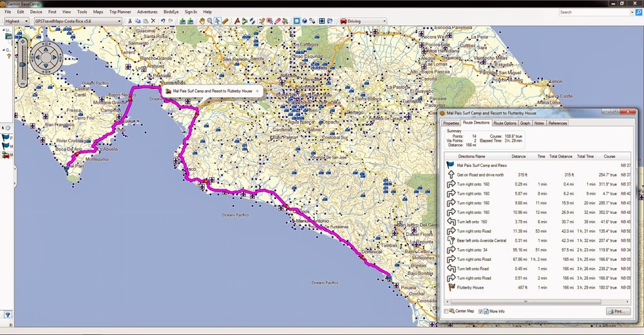Screen dimensions: 644x335
Task: Click the search magnifier icon
Action: (639, 12)
